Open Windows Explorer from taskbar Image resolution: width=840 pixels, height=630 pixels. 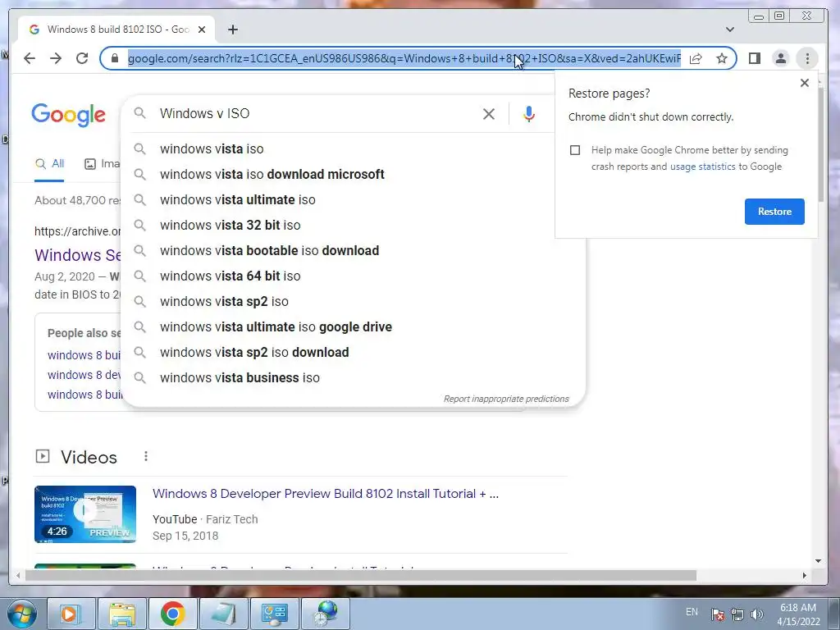point(122,614)
